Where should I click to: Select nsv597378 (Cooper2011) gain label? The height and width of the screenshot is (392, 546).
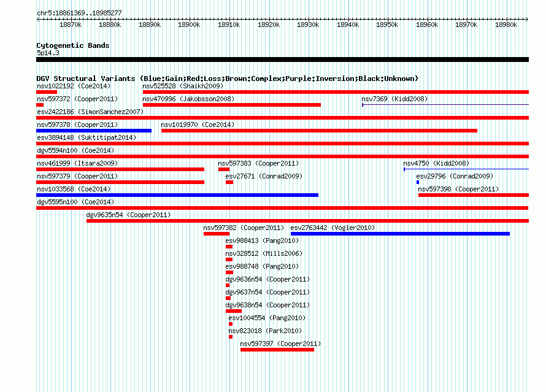(x=77, y=125)
